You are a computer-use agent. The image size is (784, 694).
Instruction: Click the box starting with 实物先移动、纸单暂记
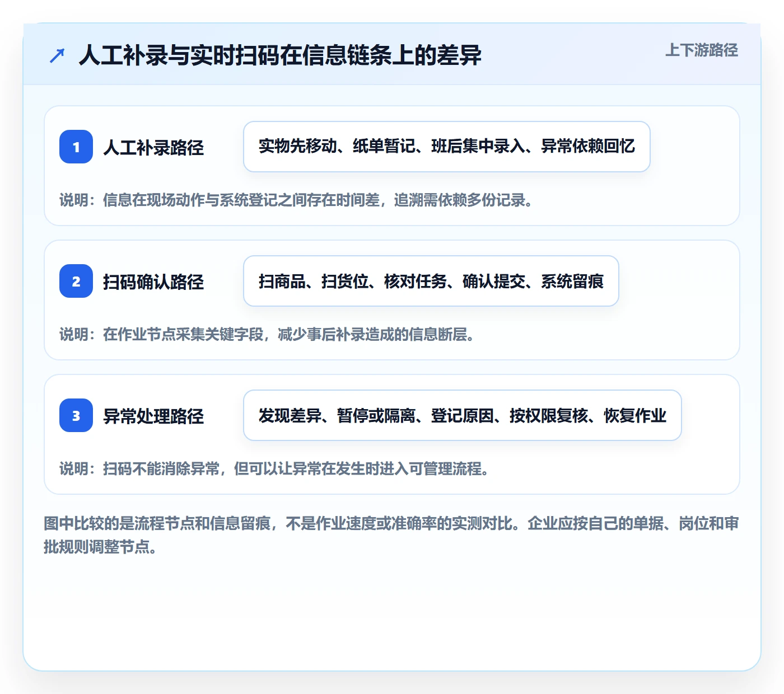pyautogui.click(x=447, y=147)
